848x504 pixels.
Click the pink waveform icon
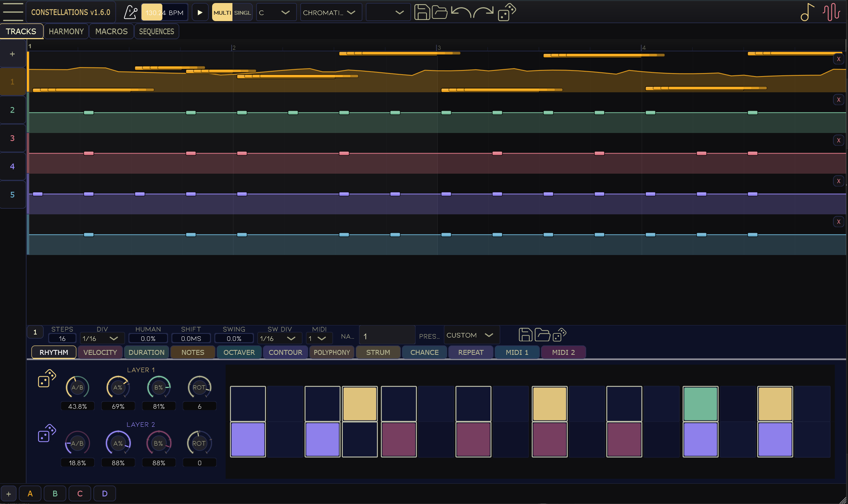(x=831, y=12)
